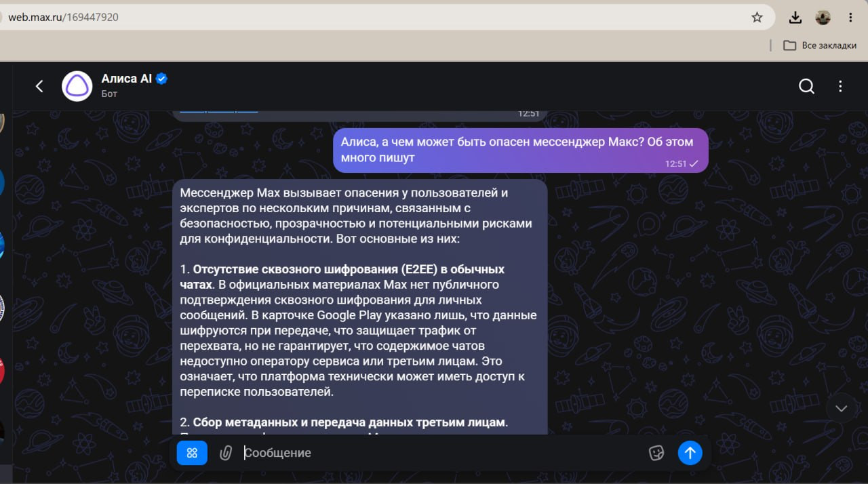Open the browser three-dot menu
This screenshot has width=868, height=484.
click(850, 18)
